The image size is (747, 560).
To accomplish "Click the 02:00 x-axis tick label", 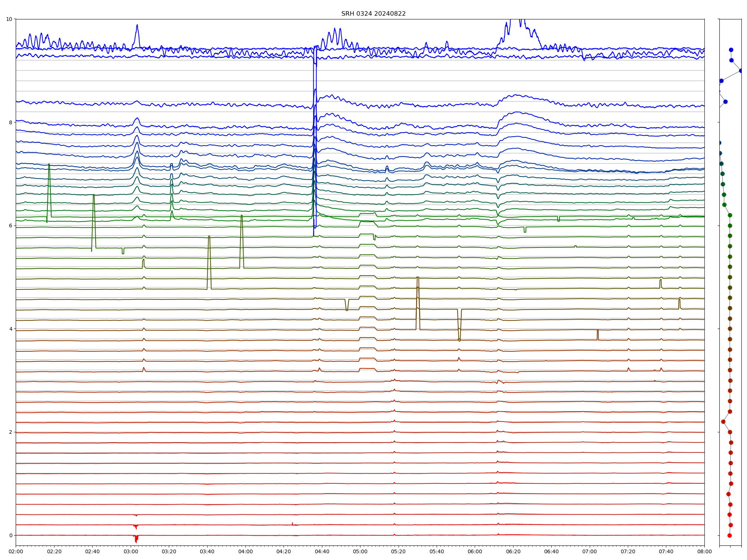I will point(16,551).
